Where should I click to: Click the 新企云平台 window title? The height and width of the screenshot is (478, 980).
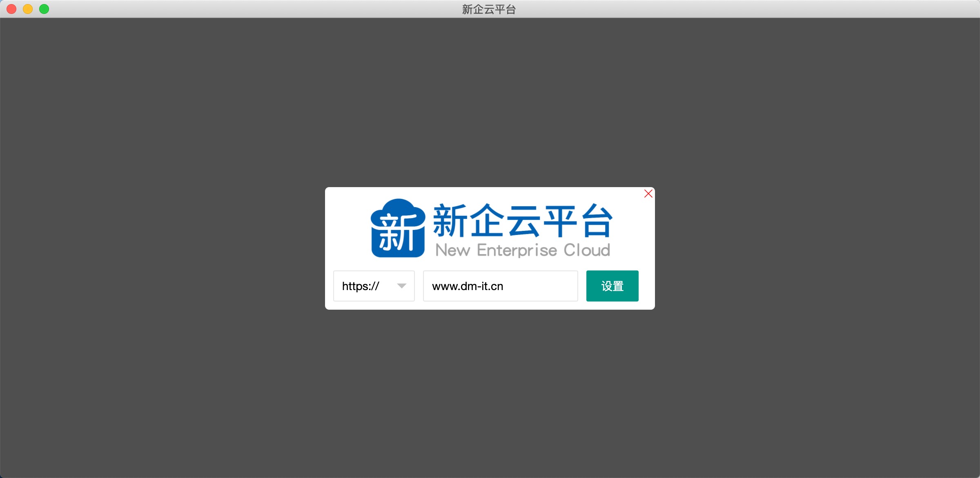[x=489, y=9]
